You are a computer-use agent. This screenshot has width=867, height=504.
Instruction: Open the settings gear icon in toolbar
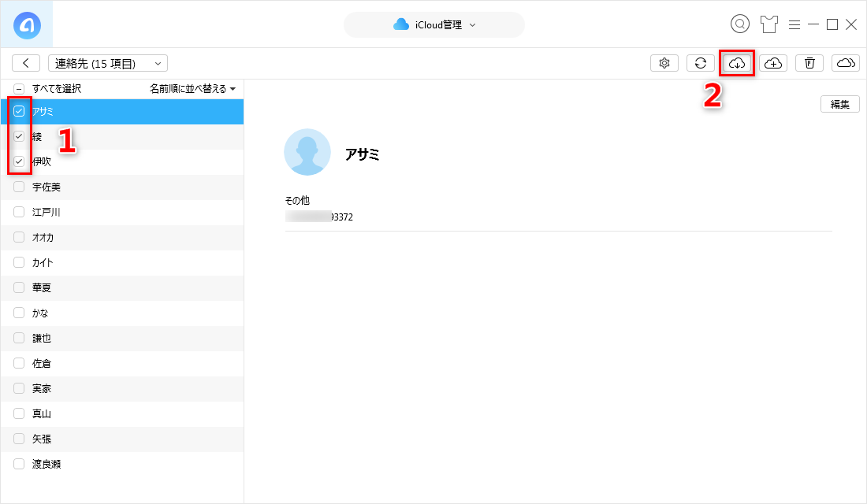(664, 63)
